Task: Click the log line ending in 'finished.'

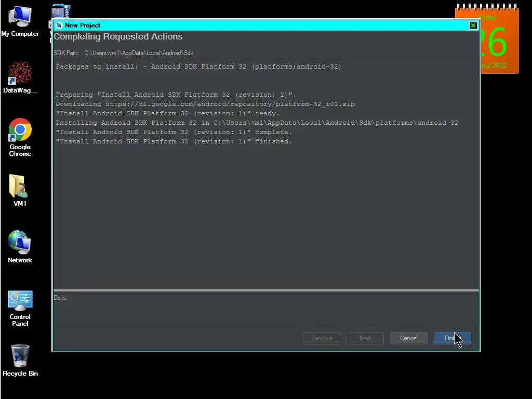Action: [x=174, y=141]
